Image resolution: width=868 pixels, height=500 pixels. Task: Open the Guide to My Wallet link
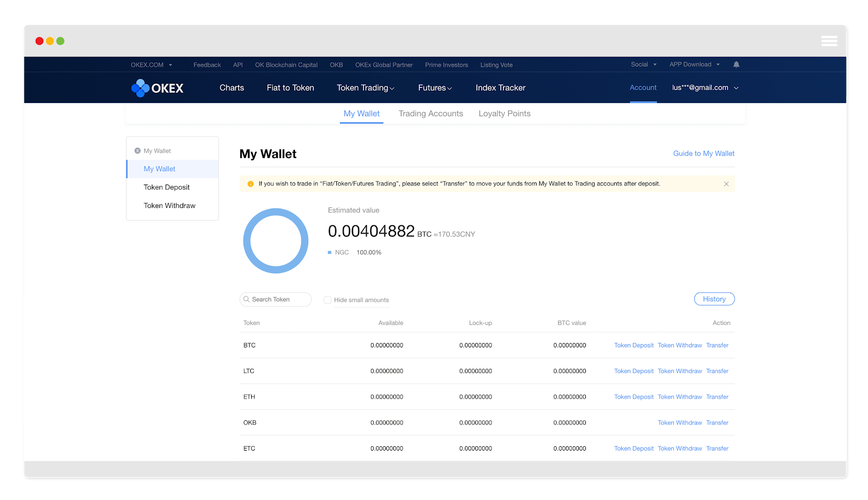click(704, 154)
